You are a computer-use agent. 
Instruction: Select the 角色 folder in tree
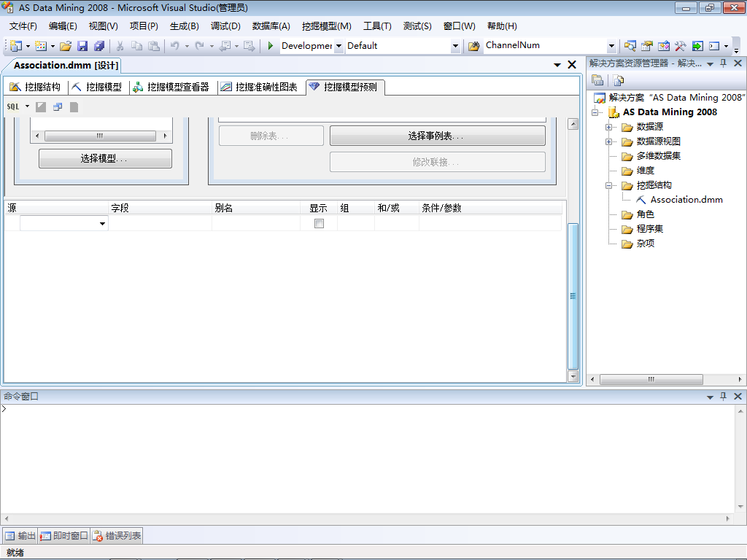click(645, 215)
